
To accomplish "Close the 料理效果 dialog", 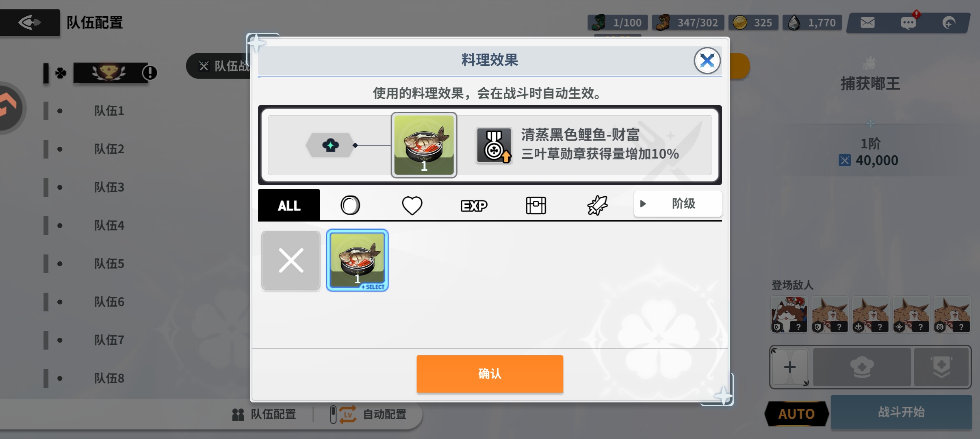I will (x=707, y=61).
